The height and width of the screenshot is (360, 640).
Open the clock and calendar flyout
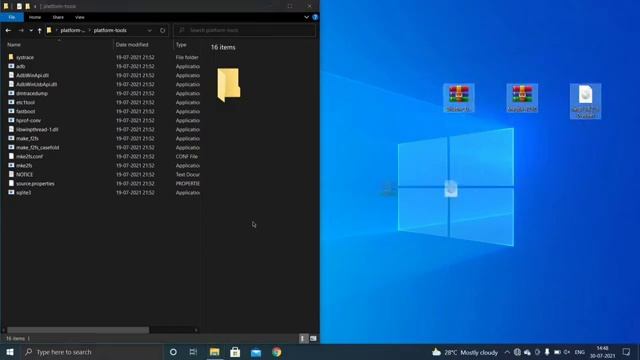[x=602, y=352]
